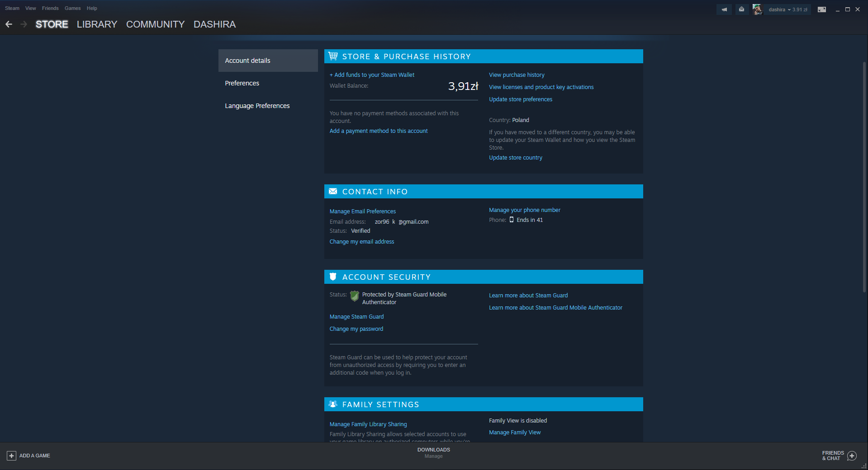View licenses and product key activations
Viewport: 868px width, 470px height.
point(541,87)
